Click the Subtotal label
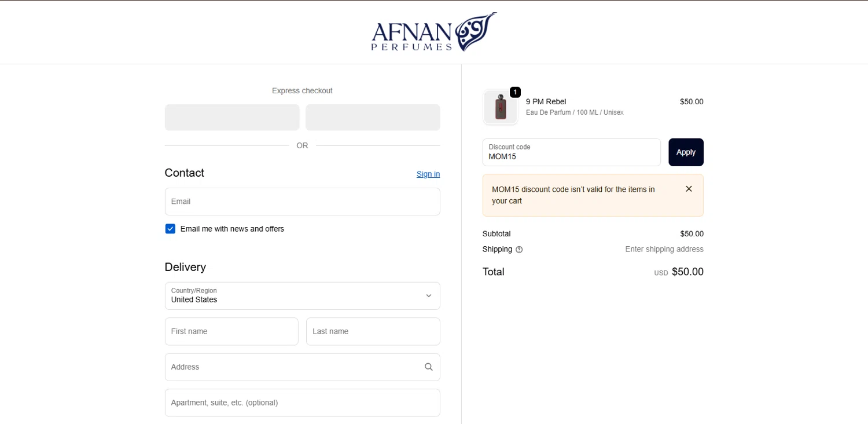868x424 pixels. point(496,234)
